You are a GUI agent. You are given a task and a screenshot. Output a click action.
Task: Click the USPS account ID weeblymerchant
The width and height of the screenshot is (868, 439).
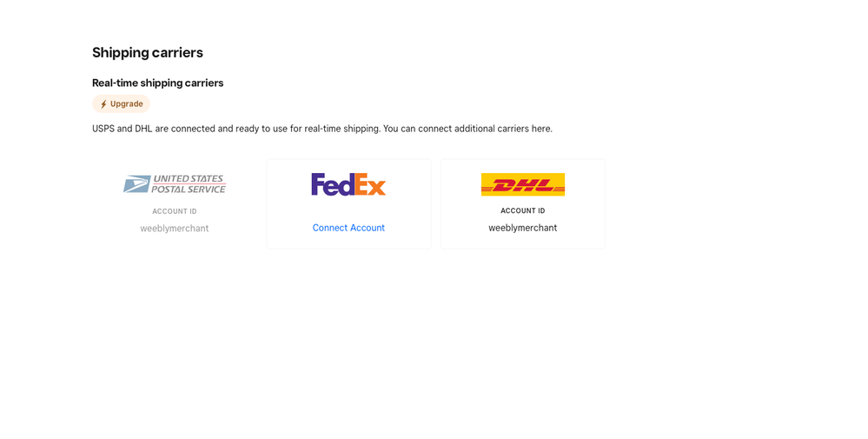click(175, 228)
